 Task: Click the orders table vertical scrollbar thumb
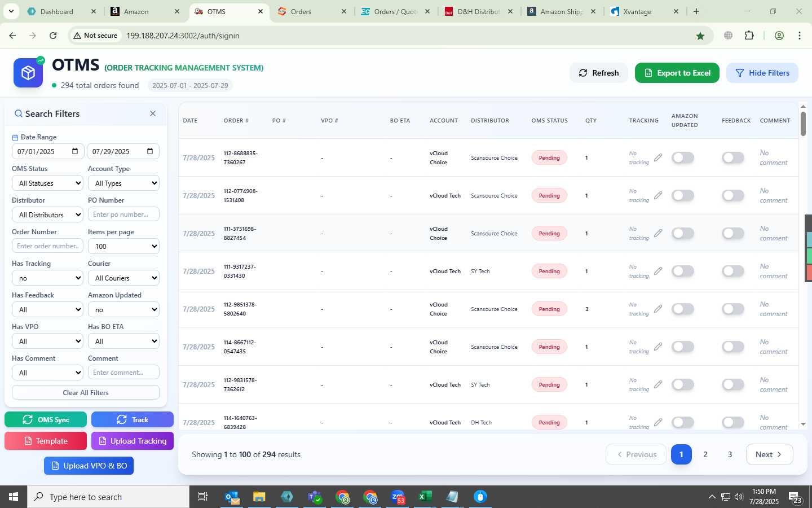point(803,124)
